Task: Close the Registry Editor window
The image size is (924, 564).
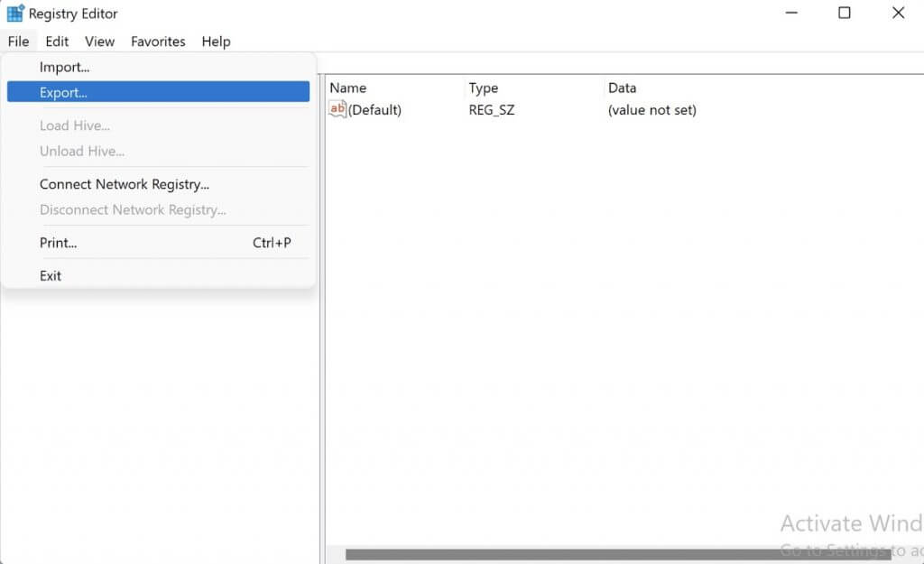Action: pos(898,13)
